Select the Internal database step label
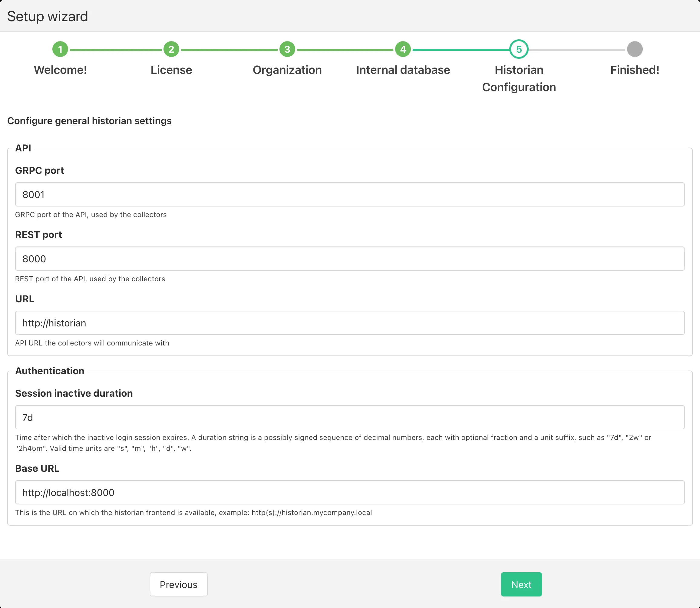Screen dimensions: 700x608 click(x=403, y=70)
